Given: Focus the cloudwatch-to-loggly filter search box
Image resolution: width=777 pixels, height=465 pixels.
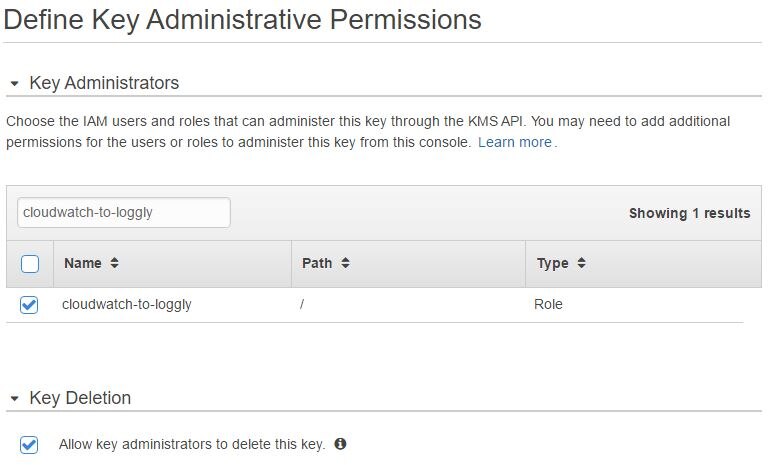Looking at the screenshot, I should (124, 212).
